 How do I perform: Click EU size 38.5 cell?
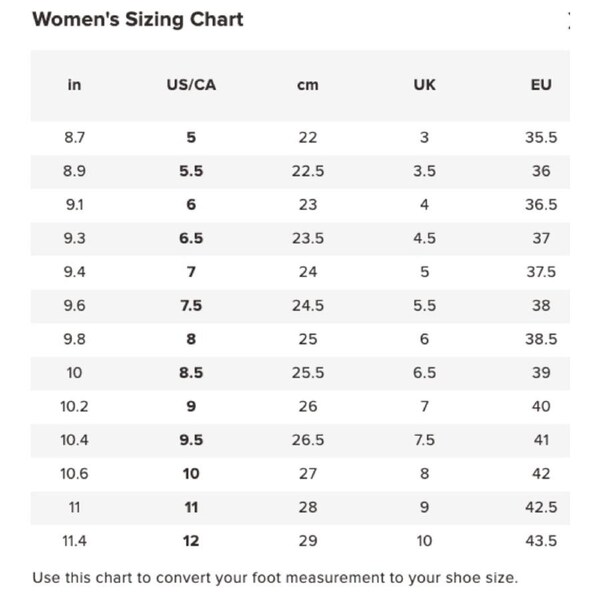click(541, 339)
